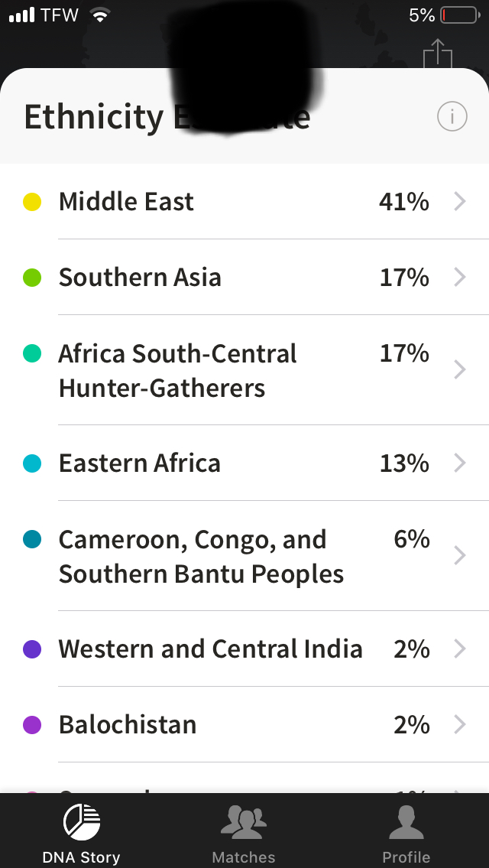Image resolution: width=489 pixels, height=868 pixels.
Task: Open the Matches people icon
Action: tap(244, 823)
